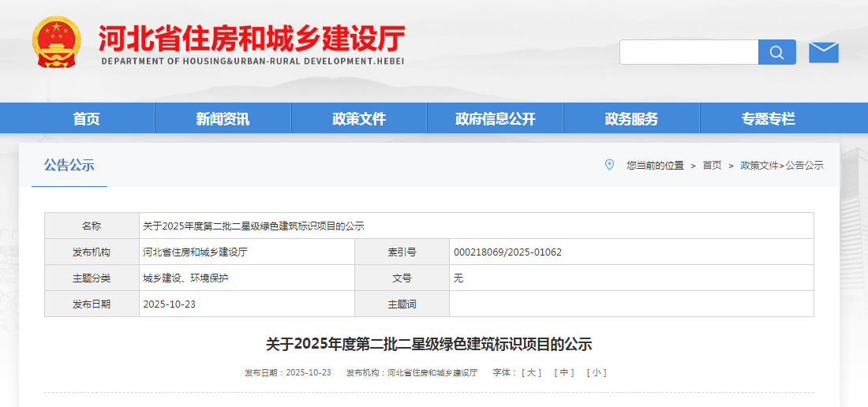Set font size to medium 中
The width and height of the screenshot is (868, 407).
coord(564,372)
